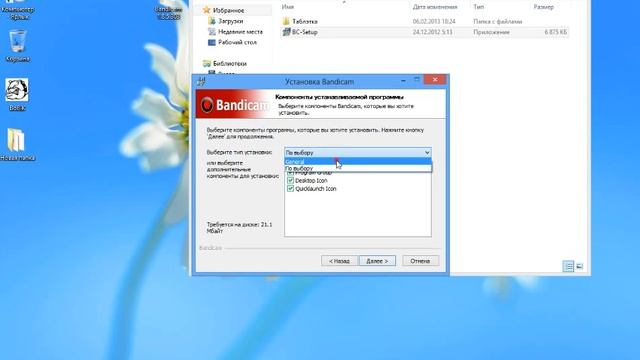Image resolution: width=640 pixels, height=360 pixels.
Task: Click the installer title bar icon
Action: coord(201,81)
